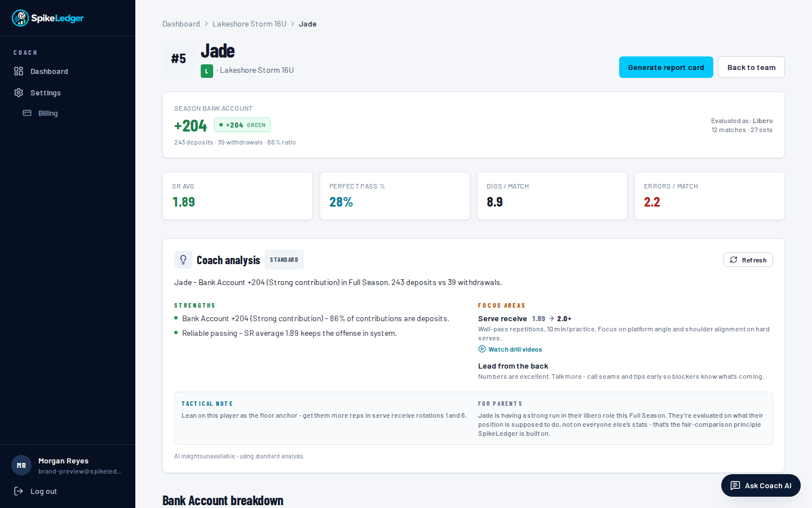Click the SpikeLedger logo icon
The image size is (812, 508).
pyautogui.click(x=20, y=18)
